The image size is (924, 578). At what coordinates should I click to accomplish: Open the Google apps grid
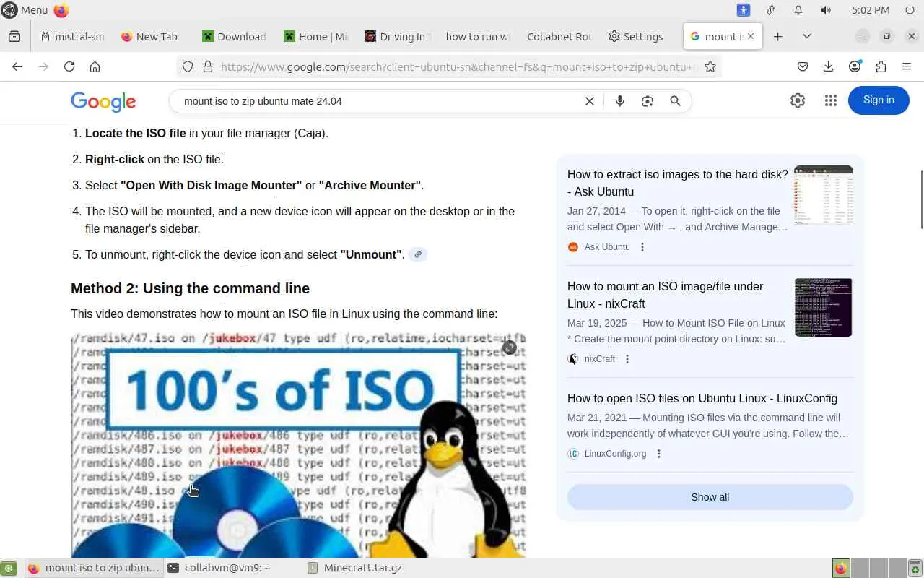click(x=831, y=100)
